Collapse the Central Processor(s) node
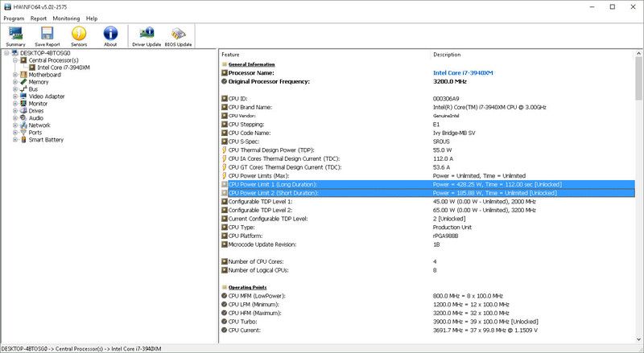The image size is (644, 353). pyautogui.click(x=15, y=60)
